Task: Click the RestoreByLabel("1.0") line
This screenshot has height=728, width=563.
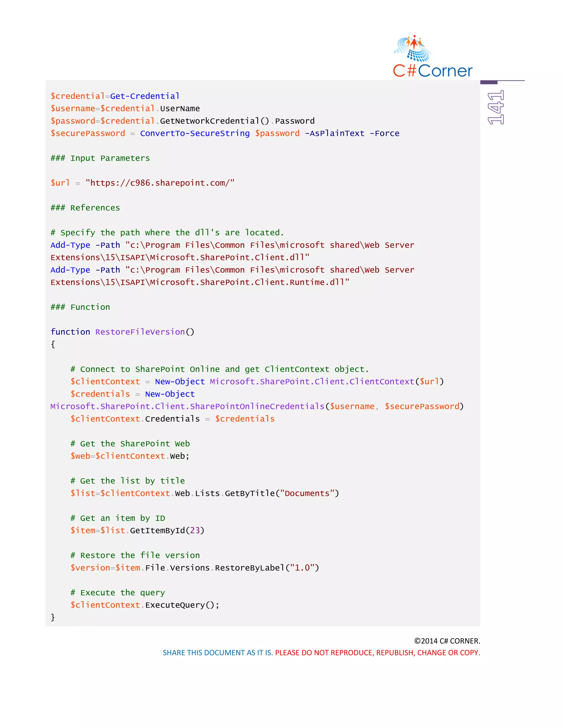Action: [x=195, y=568]
